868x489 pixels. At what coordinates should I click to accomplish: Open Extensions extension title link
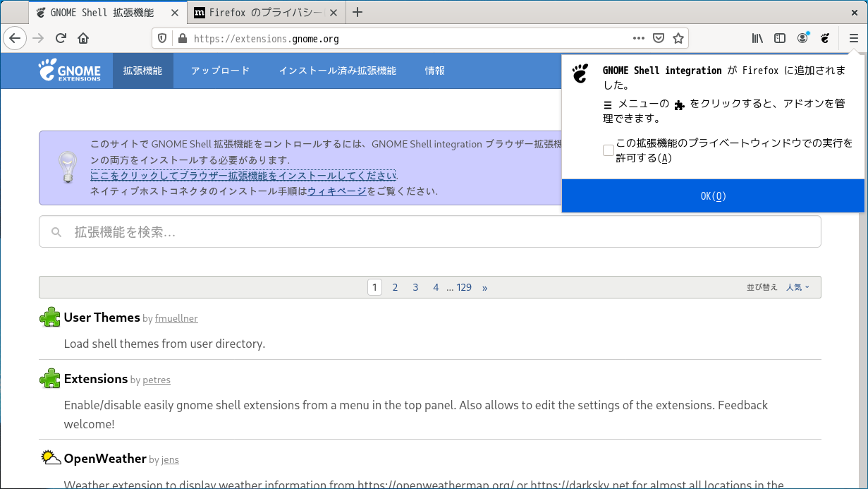click(x=95, y=379)
